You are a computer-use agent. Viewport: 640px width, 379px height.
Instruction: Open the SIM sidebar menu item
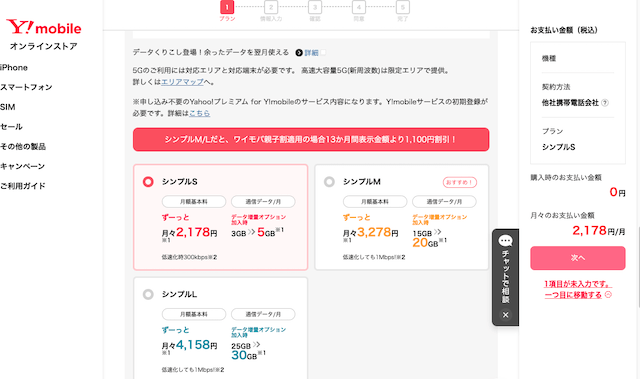(8, 107)
